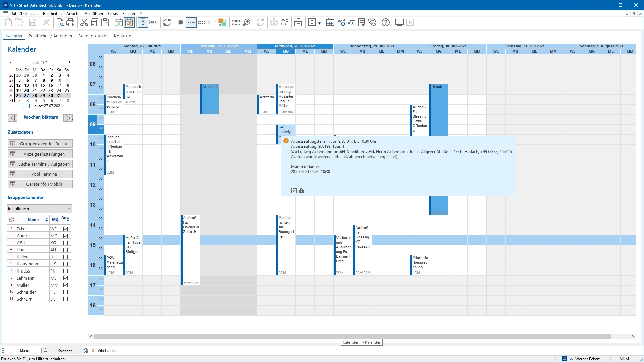Click the horizontal scrollbar at bottom
644x362 pixels.
pyautogui.click(x=352, y=336)
